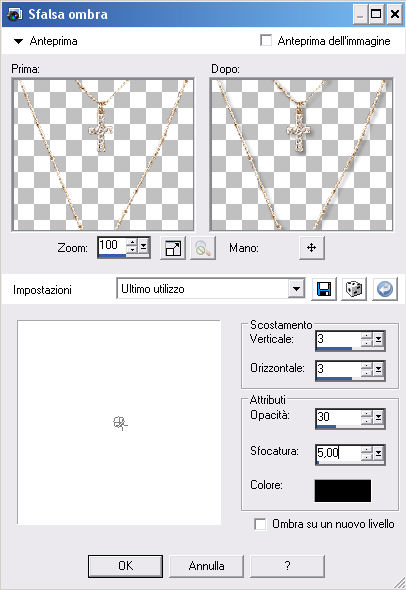This screenshot has height=590, width=406.
Task: Click the Annulla button
Action: (206, 566)
